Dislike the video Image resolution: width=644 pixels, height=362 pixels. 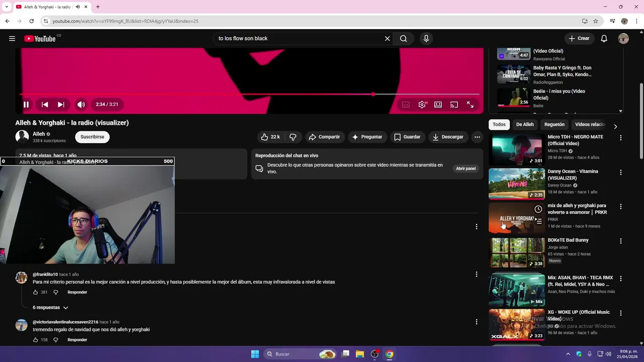[293, 137]
